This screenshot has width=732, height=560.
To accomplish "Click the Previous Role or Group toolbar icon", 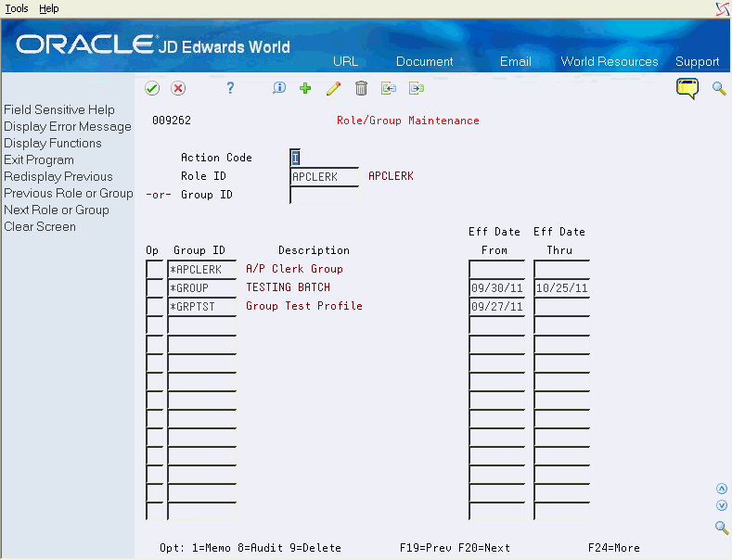I will (x=389, y=88).
